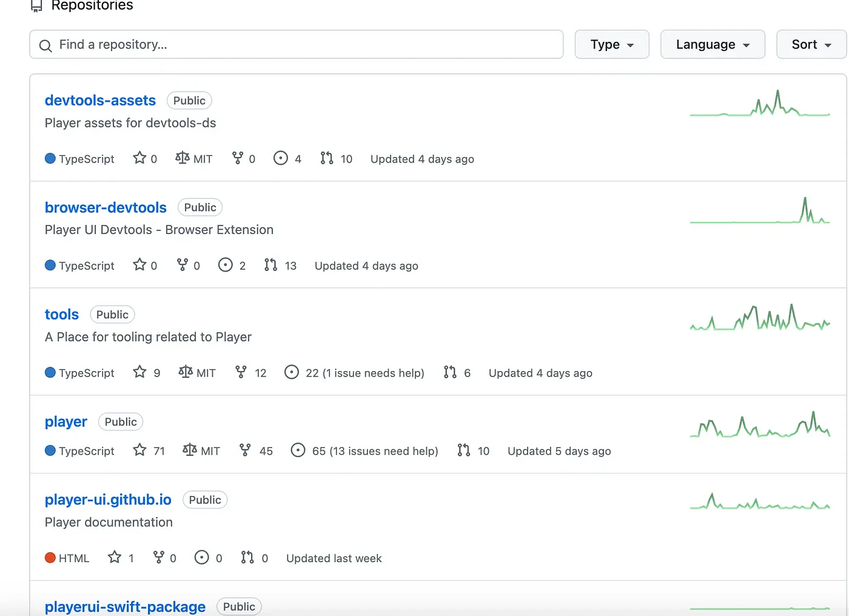This screenshot has height=616, width=849.
Task: Click the fork icon with 45 on player row
Action: [245, 450]
